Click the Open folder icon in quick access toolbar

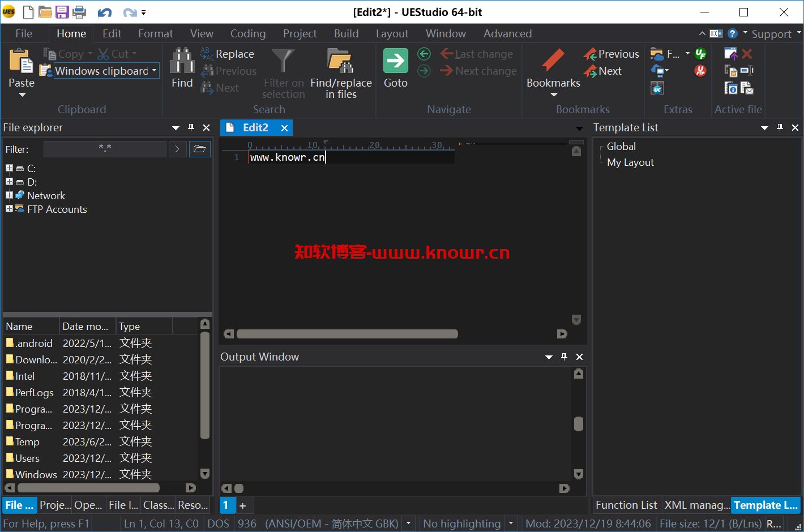coord(45,12)
